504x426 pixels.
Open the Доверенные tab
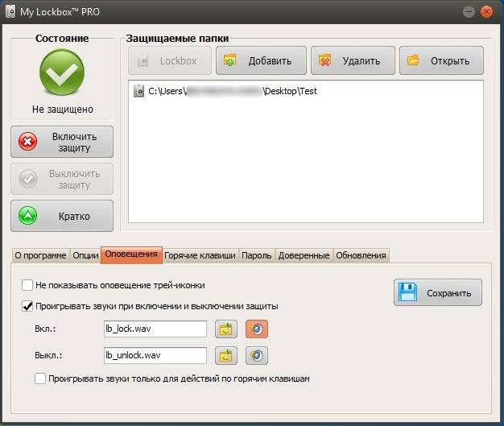click(304, 255)
